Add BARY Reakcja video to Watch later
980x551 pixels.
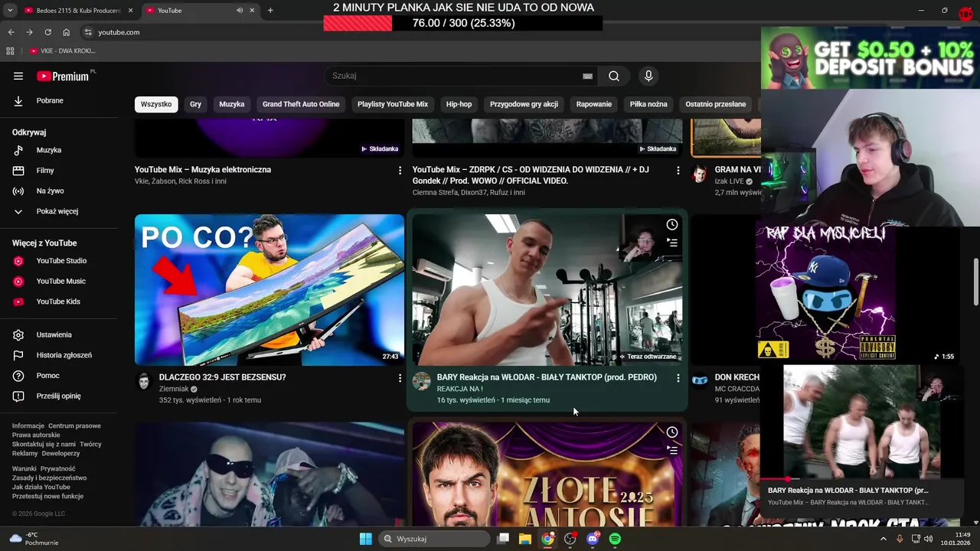671,225
